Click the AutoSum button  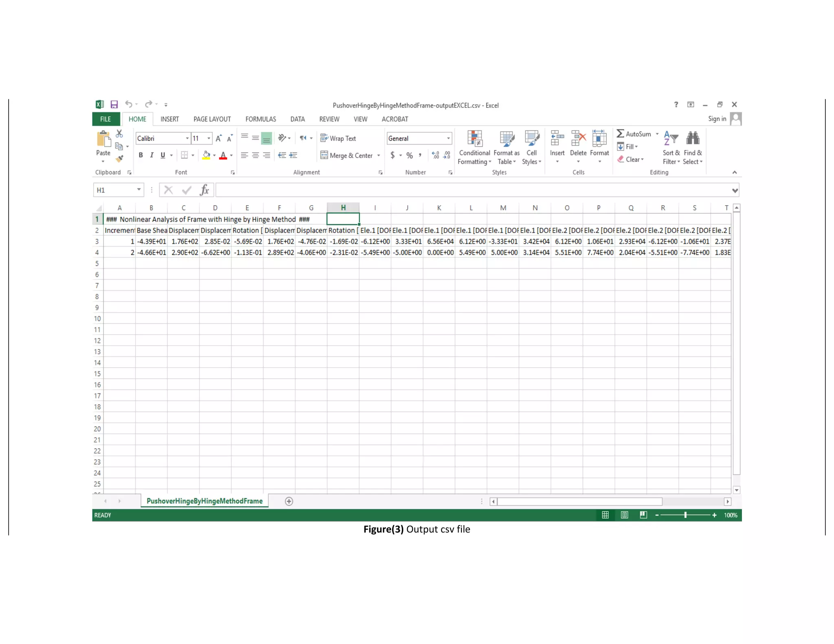(634, 134)
